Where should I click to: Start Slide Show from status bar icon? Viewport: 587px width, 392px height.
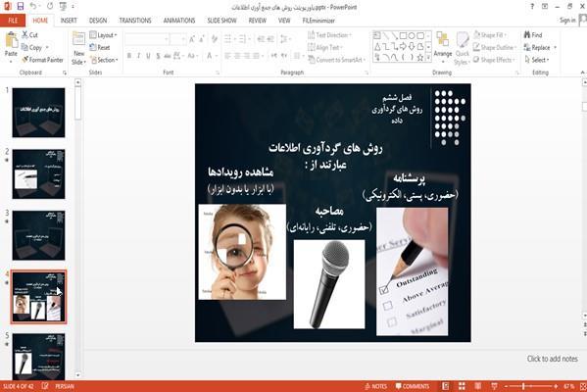(494, 386)
